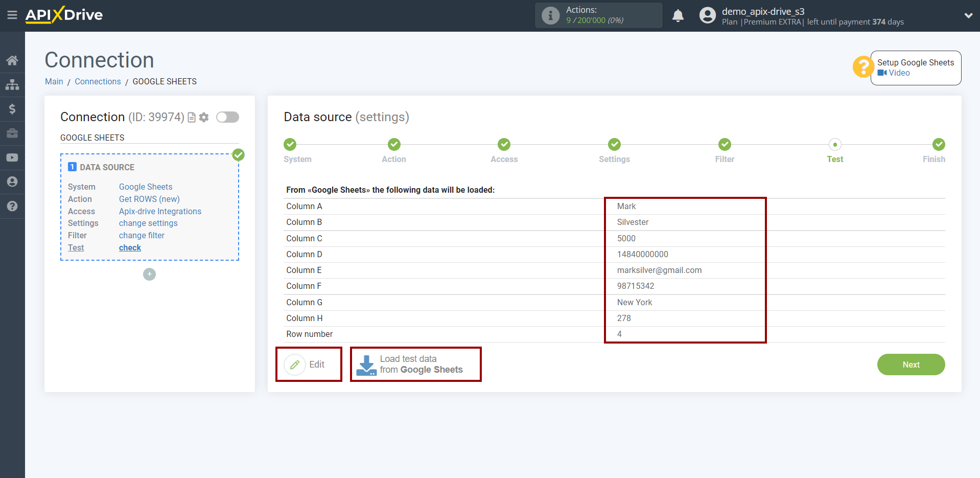Open the Setup Google Sheets Video link
The height and width of the screenshot is (478, 980).
tap(899, 73)
